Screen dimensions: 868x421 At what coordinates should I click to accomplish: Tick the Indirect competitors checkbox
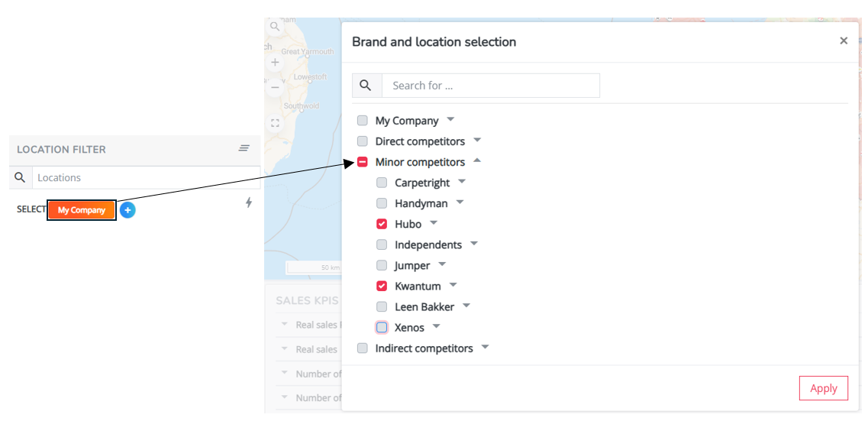point(363,348)
